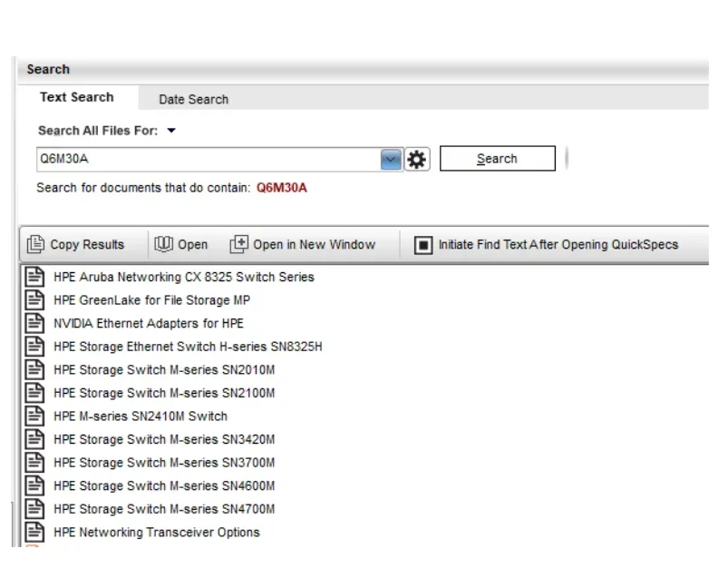Select HPE Networking Transceiver Options
This screenshot has height=578, width=728.
[157, 533]
